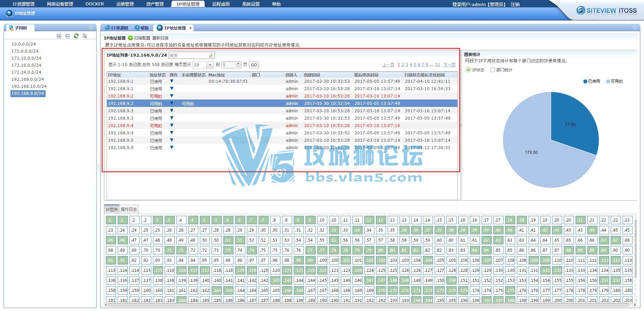Open the DOCKER top menu
Viewport: 644px width, 311px height.
(x=95, y=4)
